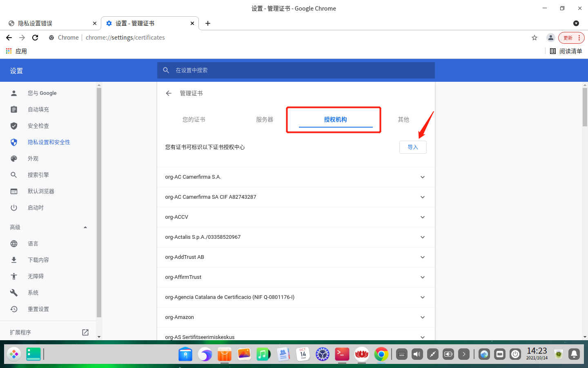Go back from 管理证书 page
The height and width of the screenshot is (368, 588).
[169, 93]
